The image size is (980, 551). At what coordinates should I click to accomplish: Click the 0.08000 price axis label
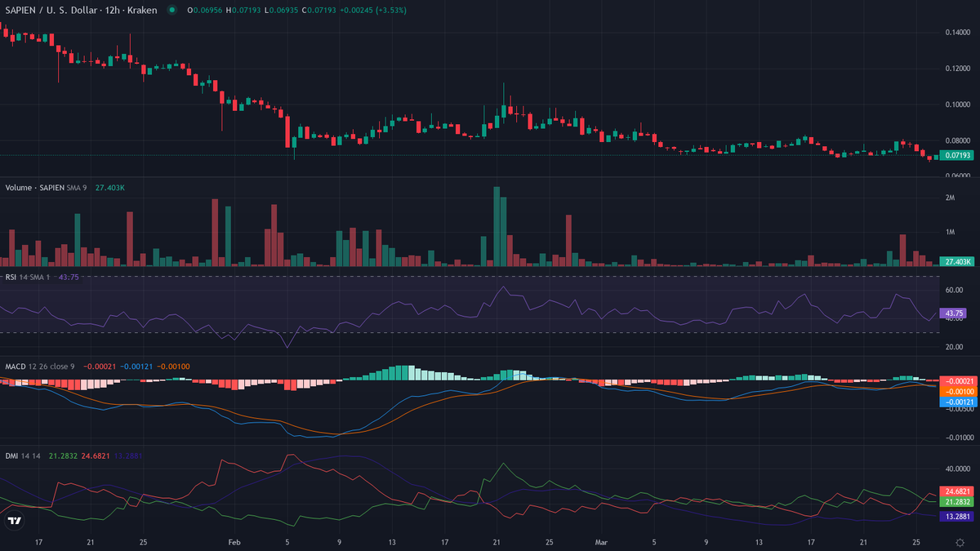[x=957, y=140]
